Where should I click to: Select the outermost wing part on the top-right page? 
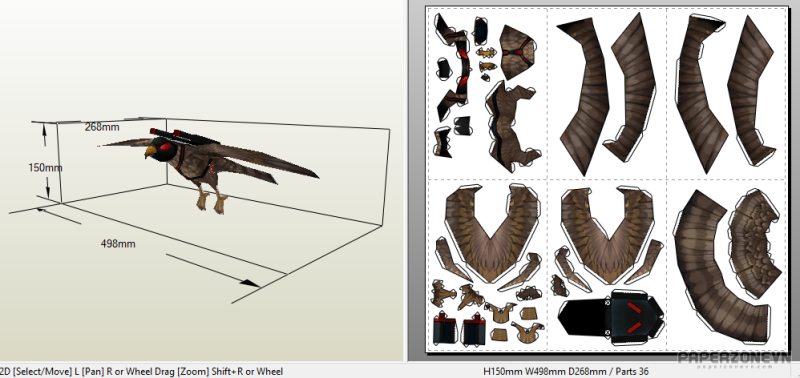click(752, 93)
